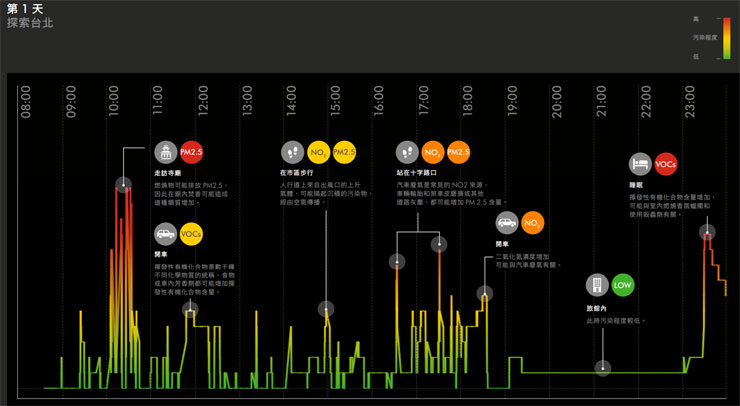Viewport: 740px width, 406px height.
Task: Click the chart marker at the temple peak
Action: click(123, 184)
